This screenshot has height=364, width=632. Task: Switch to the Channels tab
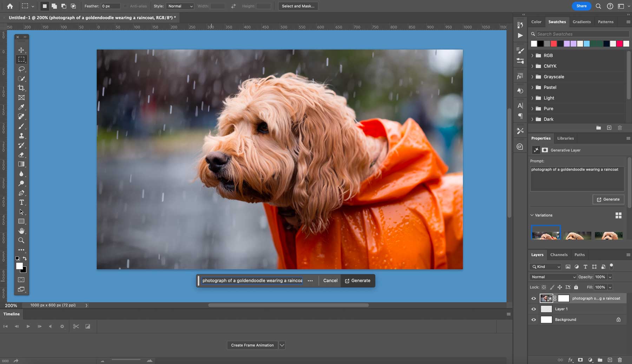[559, 255]
